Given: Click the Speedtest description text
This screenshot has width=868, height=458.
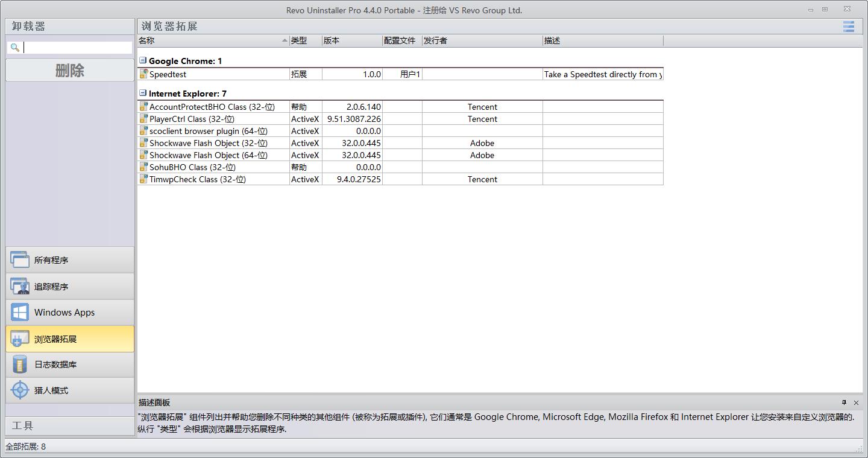Looking at the screenshot, I should tap(603, 74).
